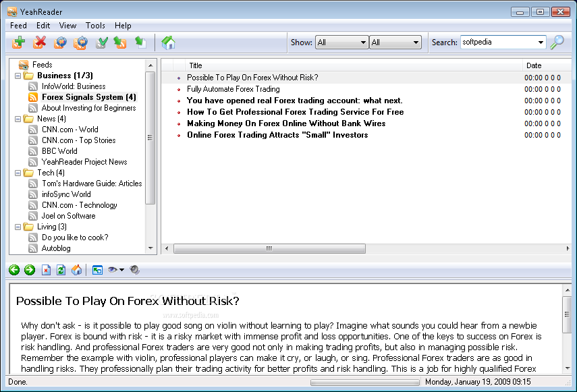Image resolution: width=577 pixels, height=392 pixels.
Task: Click the YeahReader app icon in title bar
Action: pos(12,11)
